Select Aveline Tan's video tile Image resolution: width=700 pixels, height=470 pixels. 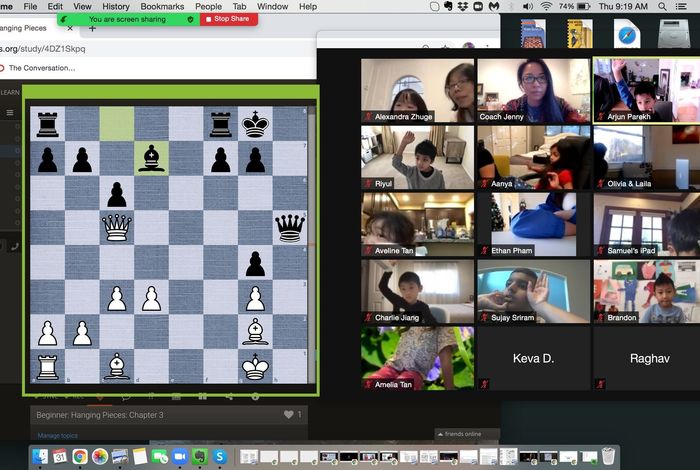click(x=417, y=225)
